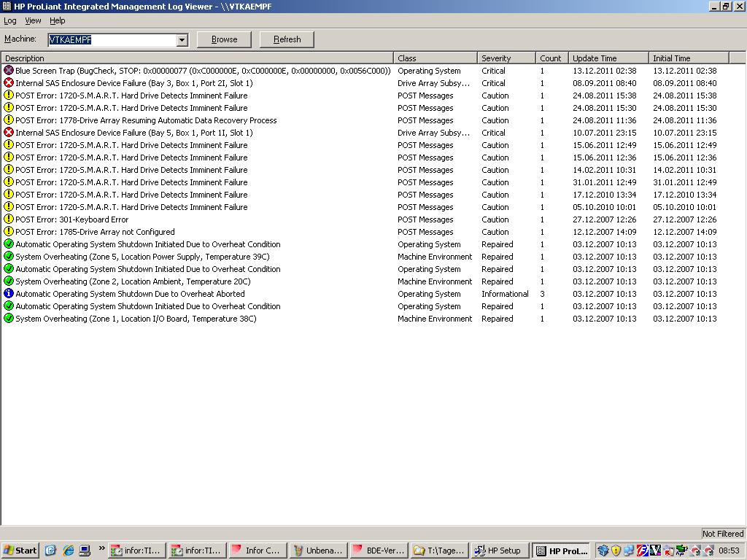747x560 pixels.
Task: Click 'Machine Environment' class in Zone 2 row
Action: click(435, 281)
